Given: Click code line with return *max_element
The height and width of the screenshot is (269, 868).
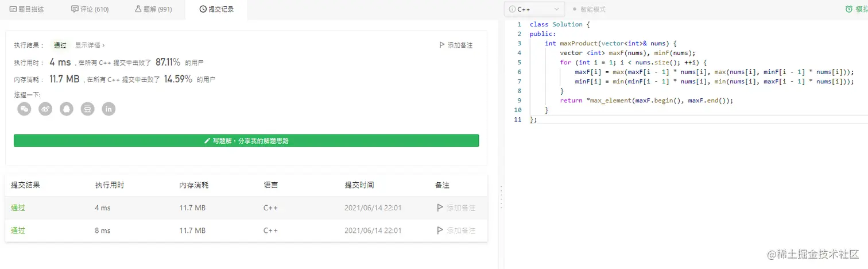Looking at the screenshot, I should pos(647,100).
